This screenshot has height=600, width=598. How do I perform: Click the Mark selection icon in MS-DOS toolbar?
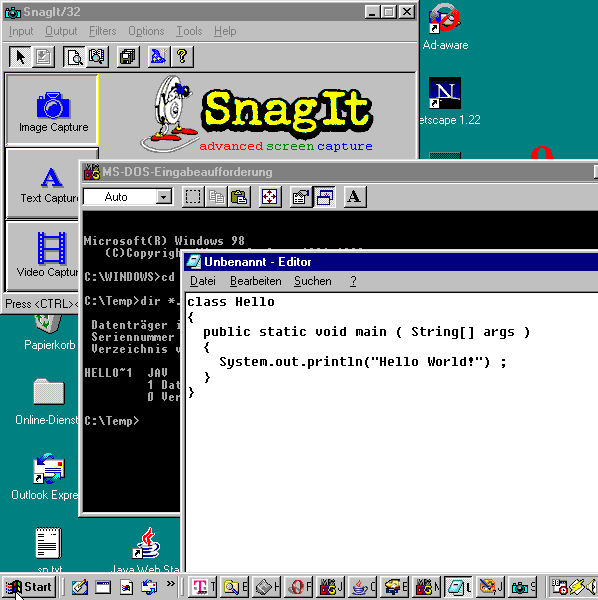coord(193,197)
